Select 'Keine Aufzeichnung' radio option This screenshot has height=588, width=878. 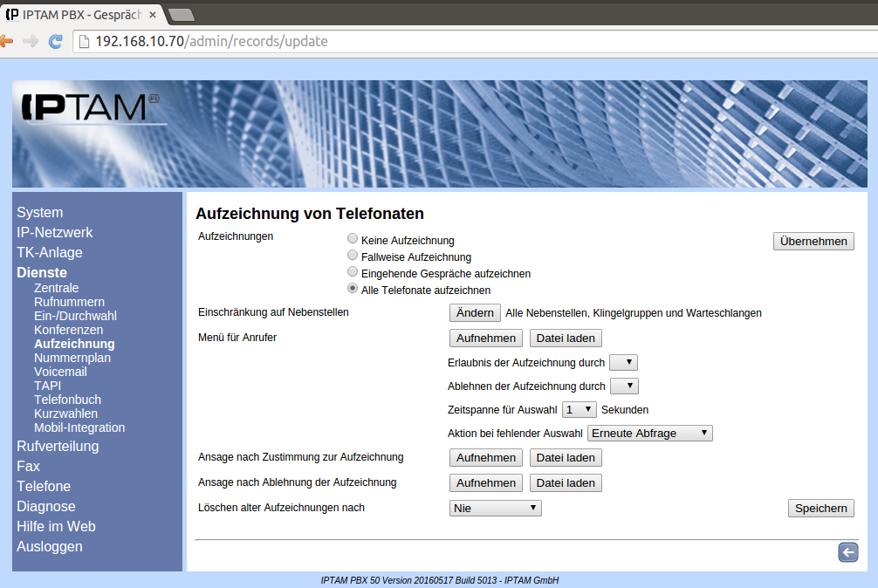point(353,239)
